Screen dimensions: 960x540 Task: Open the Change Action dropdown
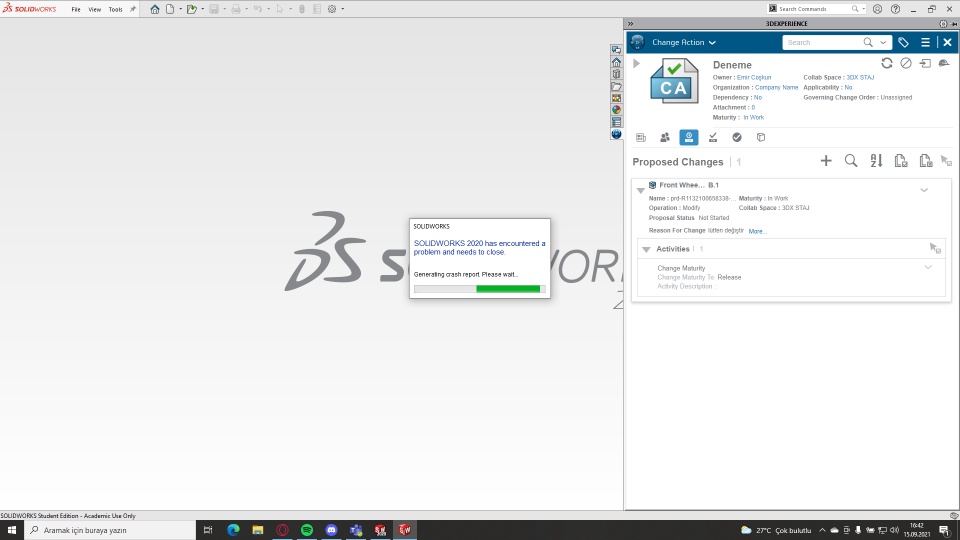[684, 42]
